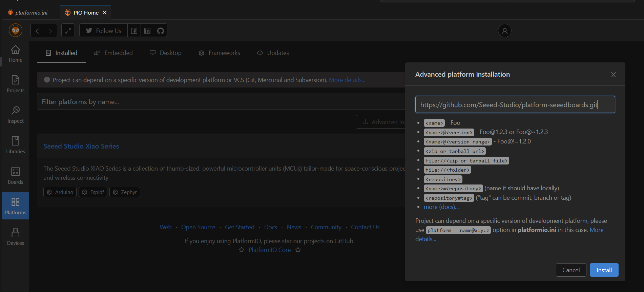This screenshot has height=292, width=644.
Task: Select the PIO Home editor tab
Action: pos(86,13)
